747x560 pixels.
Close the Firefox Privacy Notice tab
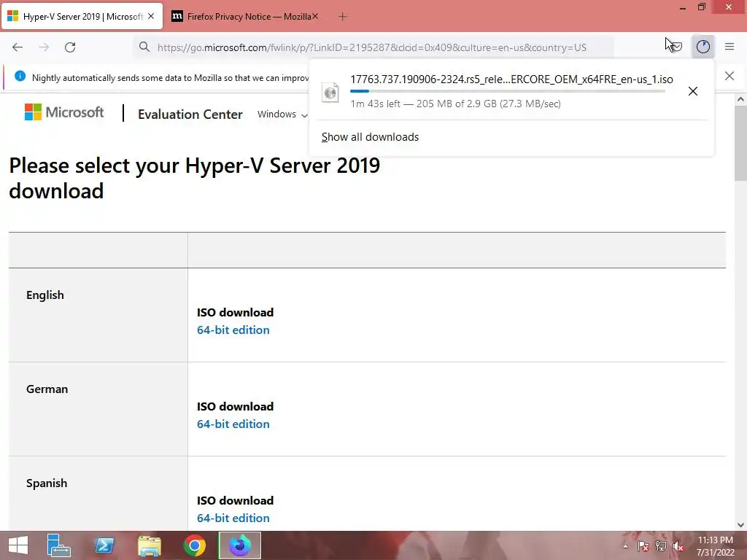point(315,16)
